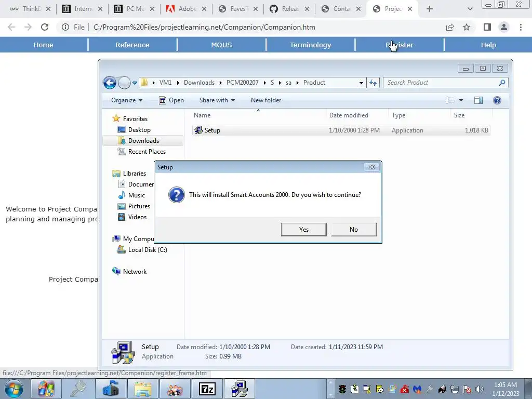Click the Explorer help question icon
The height and width of the screenshot is (399, 532).
point(497,100)
